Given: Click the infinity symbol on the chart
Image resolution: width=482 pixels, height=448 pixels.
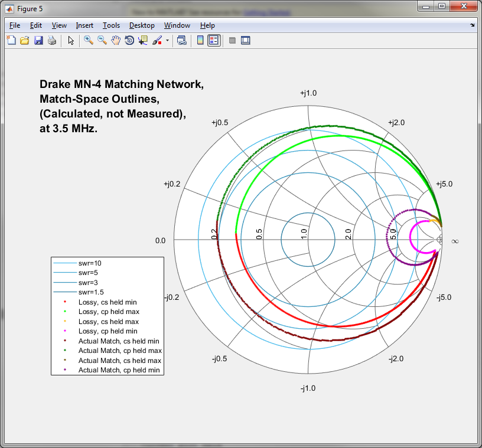Looking at the screenshot, I should point(455,241).
